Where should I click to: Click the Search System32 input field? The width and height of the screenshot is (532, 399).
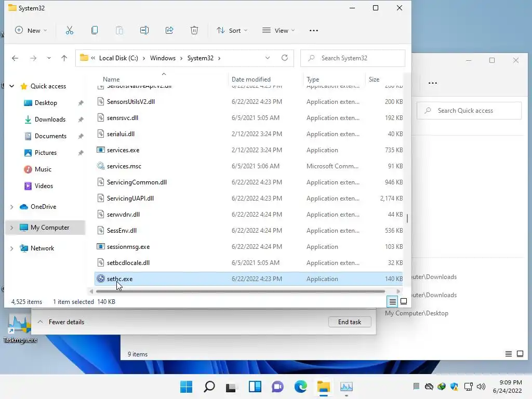(353, 58)
